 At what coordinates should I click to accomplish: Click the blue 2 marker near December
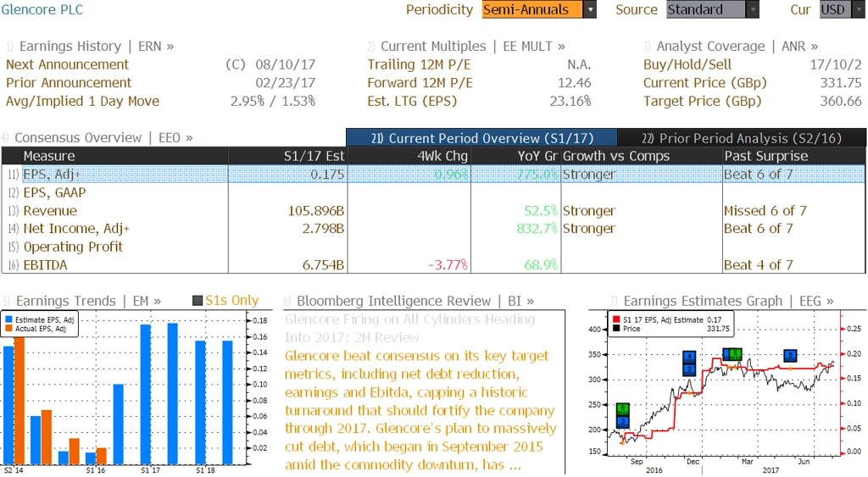(x=689, y=369)
